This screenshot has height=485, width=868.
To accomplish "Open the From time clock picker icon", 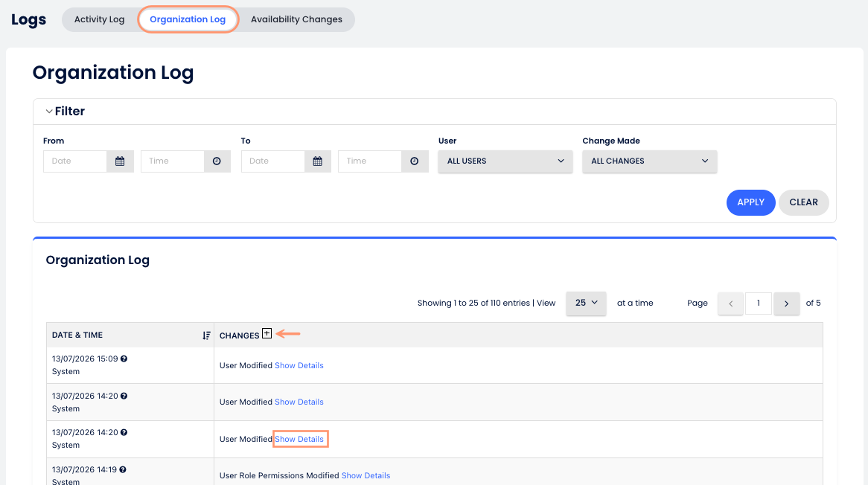I will (217, 161).
